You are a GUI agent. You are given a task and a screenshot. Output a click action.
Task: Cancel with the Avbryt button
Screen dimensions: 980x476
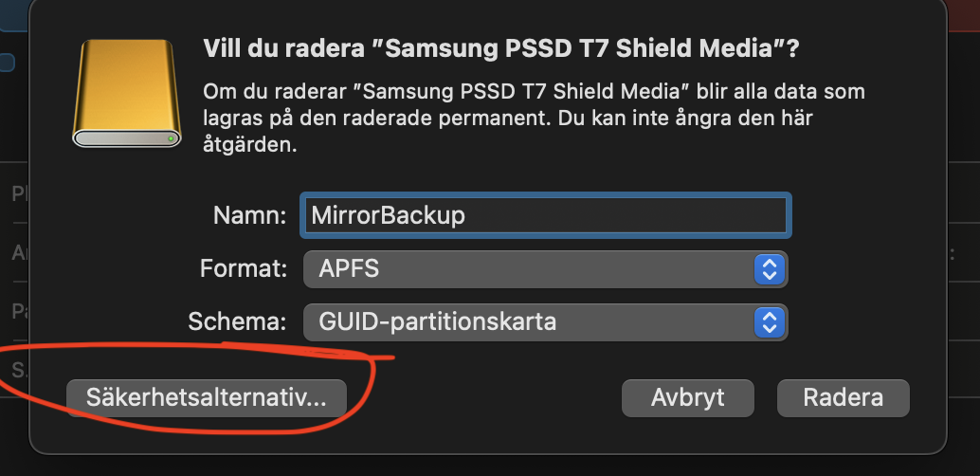coord(687,398)
